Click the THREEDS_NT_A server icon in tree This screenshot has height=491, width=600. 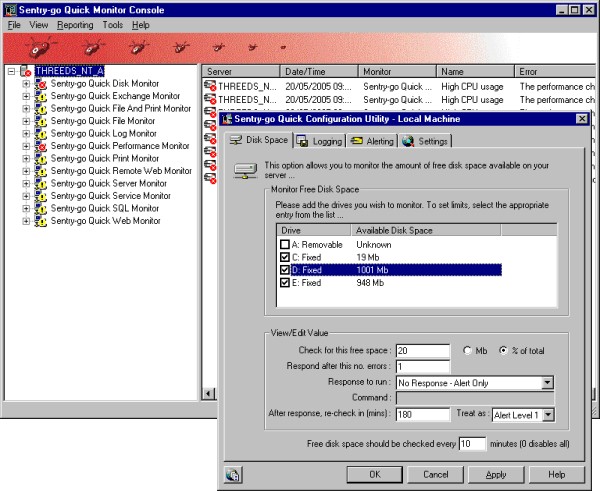26,71
